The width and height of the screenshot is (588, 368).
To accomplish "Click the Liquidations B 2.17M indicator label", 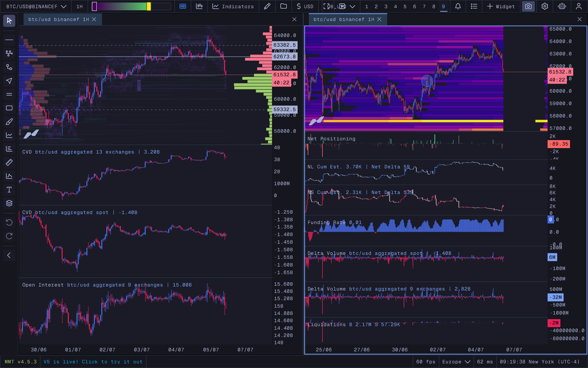I will [x=354, y=324].
